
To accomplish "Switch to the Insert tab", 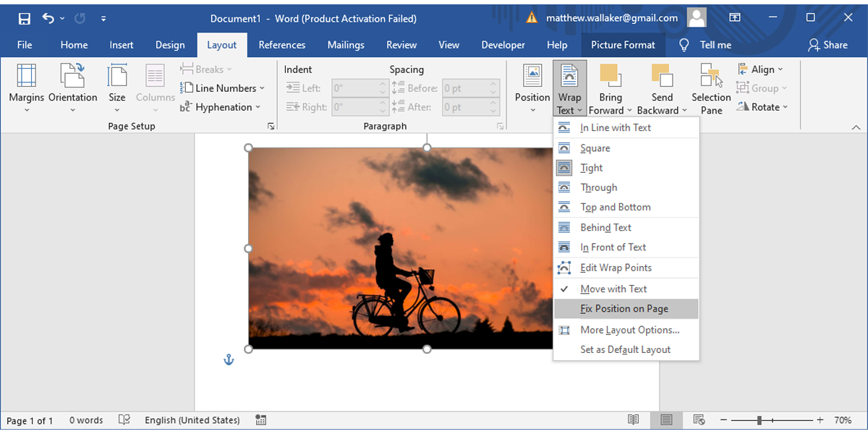I will point(122,45).
